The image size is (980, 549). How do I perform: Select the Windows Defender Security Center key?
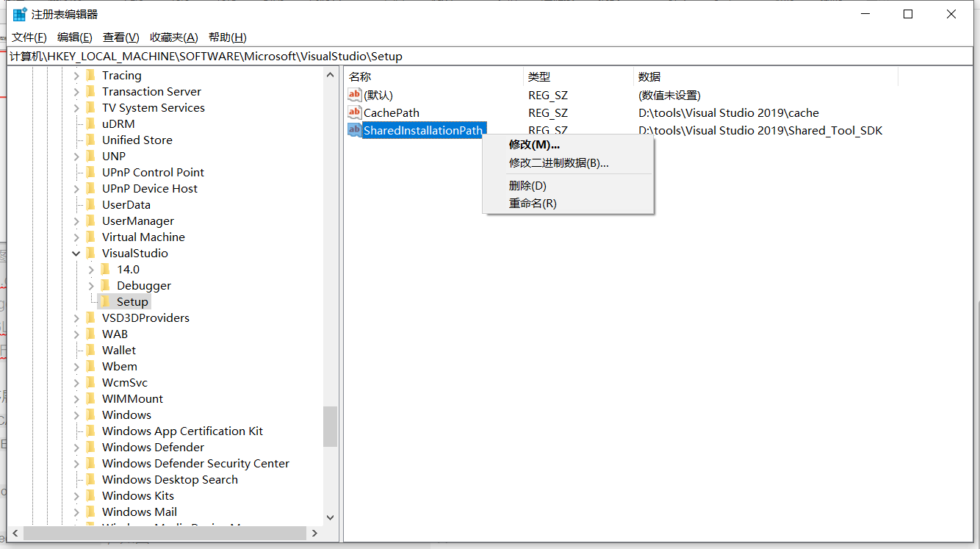195,463
